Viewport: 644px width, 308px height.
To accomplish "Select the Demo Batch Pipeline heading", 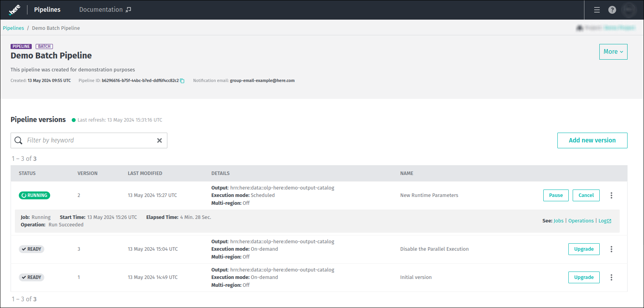I will pos(51,56).
